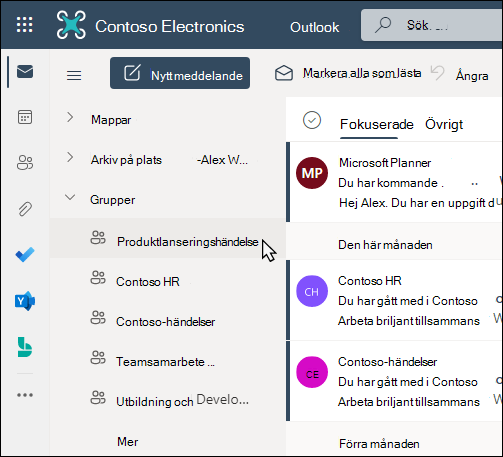
Task: Open the To Do checkmark app
Action: point(25,254)
